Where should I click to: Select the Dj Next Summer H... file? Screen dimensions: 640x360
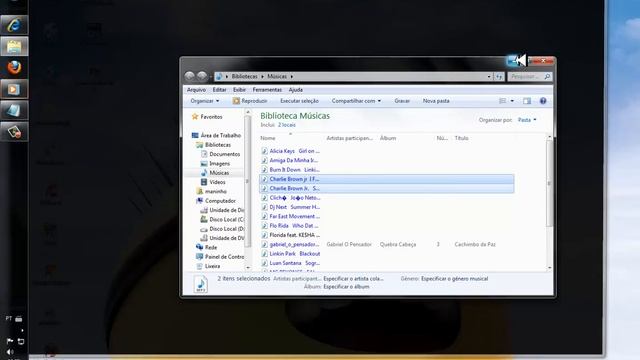[294, 207]
